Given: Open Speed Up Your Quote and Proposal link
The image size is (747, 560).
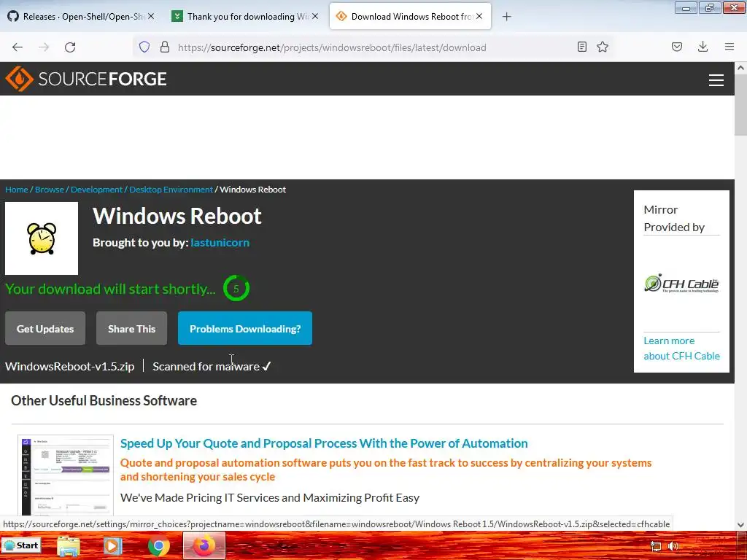Looking at the screenshot, I should (x=324, y=443).
